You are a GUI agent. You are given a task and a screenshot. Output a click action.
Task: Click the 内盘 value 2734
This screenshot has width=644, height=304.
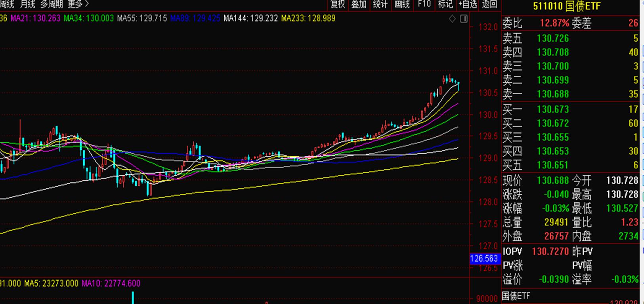(x=629, y=236)
